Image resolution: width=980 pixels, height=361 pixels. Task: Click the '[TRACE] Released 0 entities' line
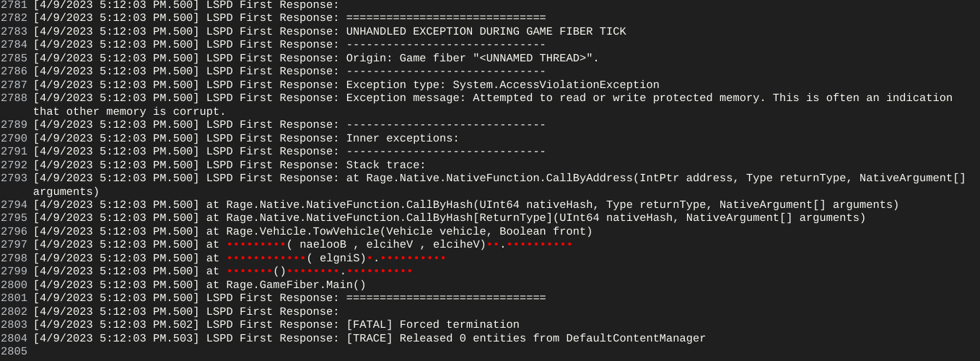click(525, 338)
